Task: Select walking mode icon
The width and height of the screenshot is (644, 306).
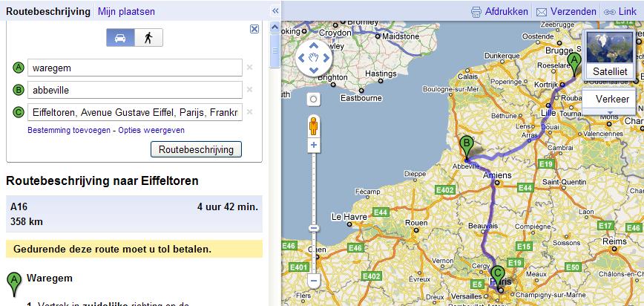Action: pos(148,38)
